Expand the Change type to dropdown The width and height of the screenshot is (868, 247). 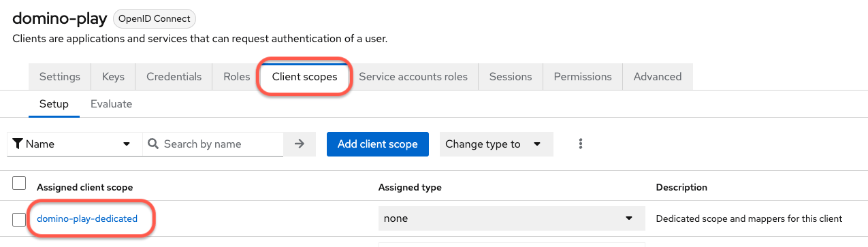coord(496,144)
